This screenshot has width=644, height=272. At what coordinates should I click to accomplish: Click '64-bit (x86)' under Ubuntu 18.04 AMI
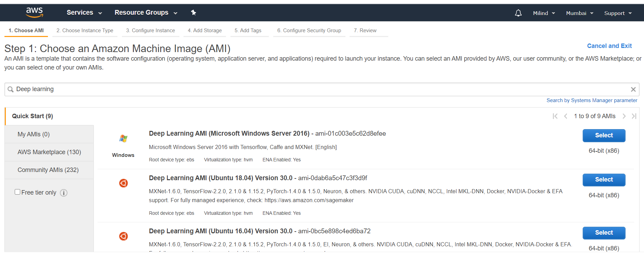[604, 195]
